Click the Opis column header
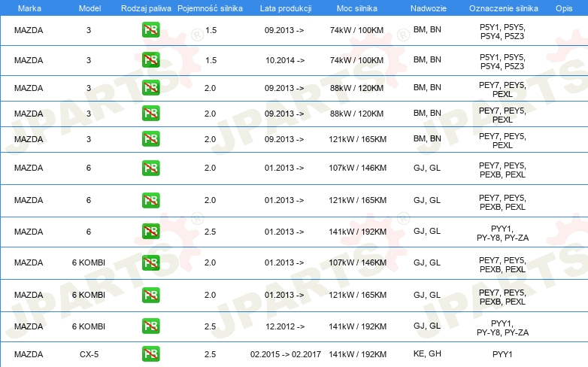The width and height of the screenshot is (588, 367). 564,8
